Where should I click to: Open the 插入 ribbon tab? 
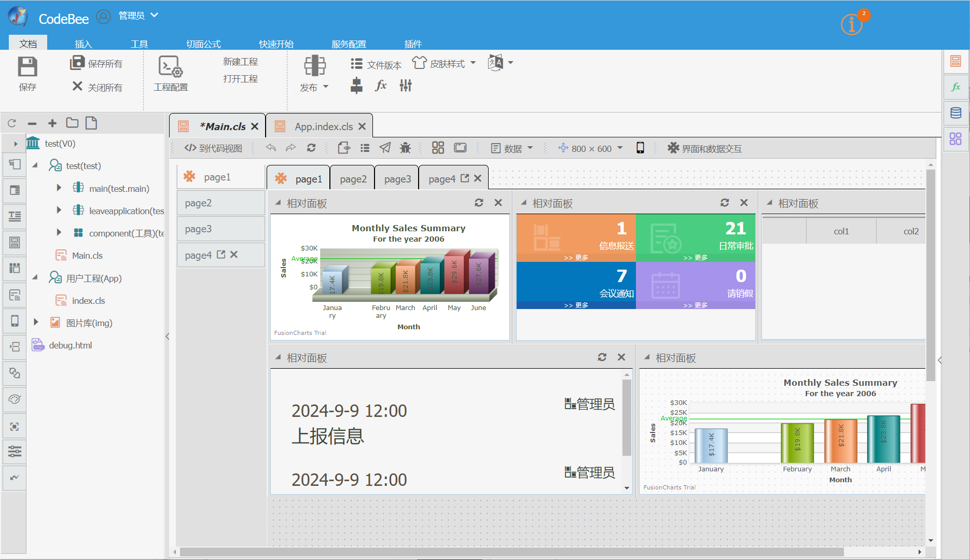[x=83, y=44]
